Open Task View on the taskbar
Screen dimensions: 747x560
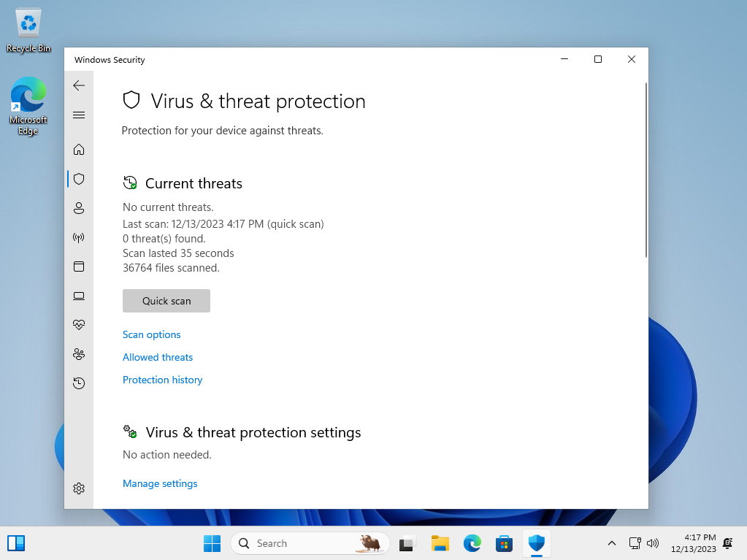pos(407,543)
